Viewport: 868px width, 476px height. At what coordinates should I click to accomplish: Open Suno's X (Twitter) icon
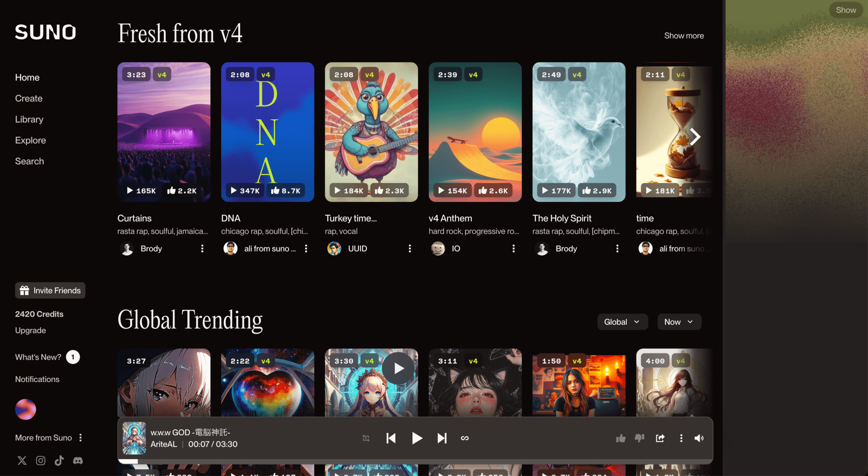22,461
